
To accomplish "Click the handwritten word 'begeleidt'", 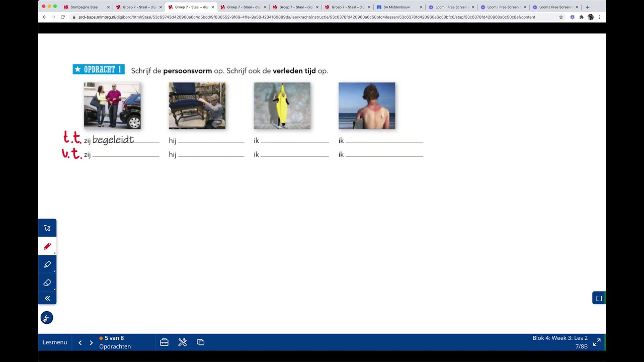I will [x=113, y=140].
